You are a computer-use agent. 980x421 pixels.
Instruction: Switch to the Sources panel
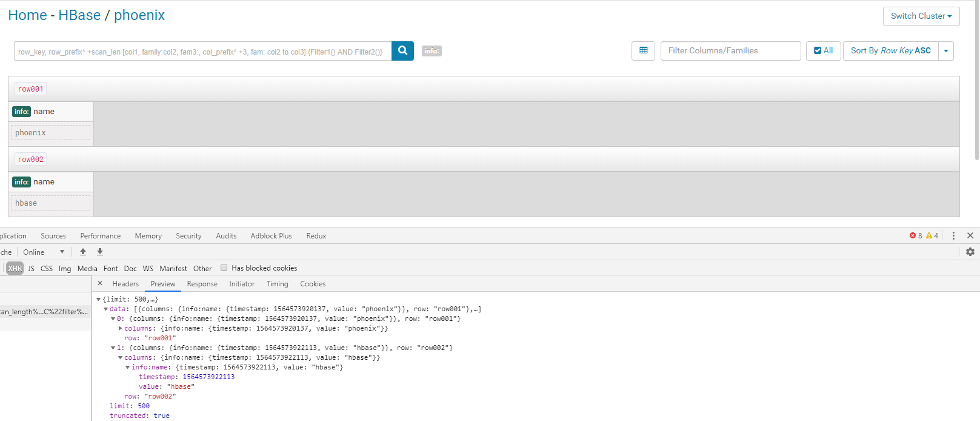(x=53, y=235)
